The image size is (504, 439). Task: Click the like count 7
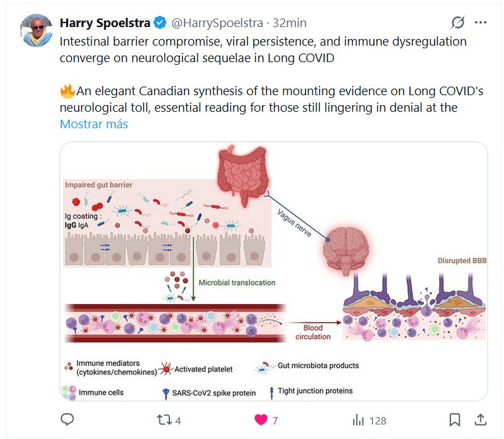[x=275, y=420]
